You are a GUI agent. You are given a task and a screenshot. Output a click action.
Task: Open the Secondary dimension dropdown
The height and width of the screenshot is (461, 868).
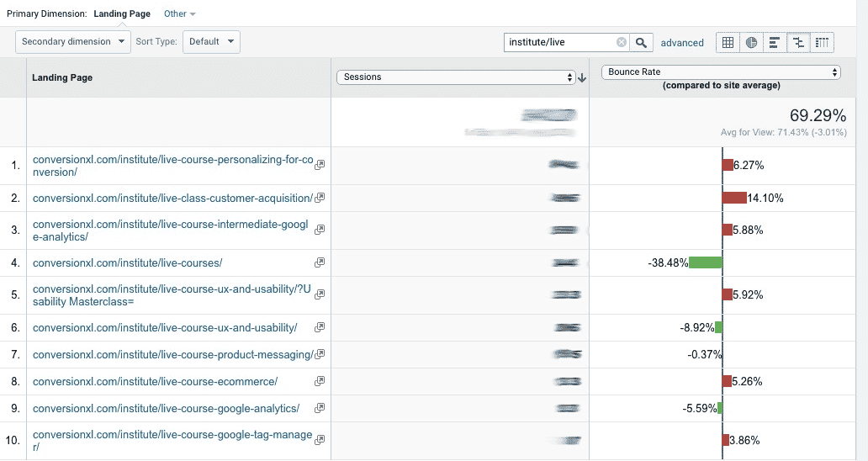73,42
